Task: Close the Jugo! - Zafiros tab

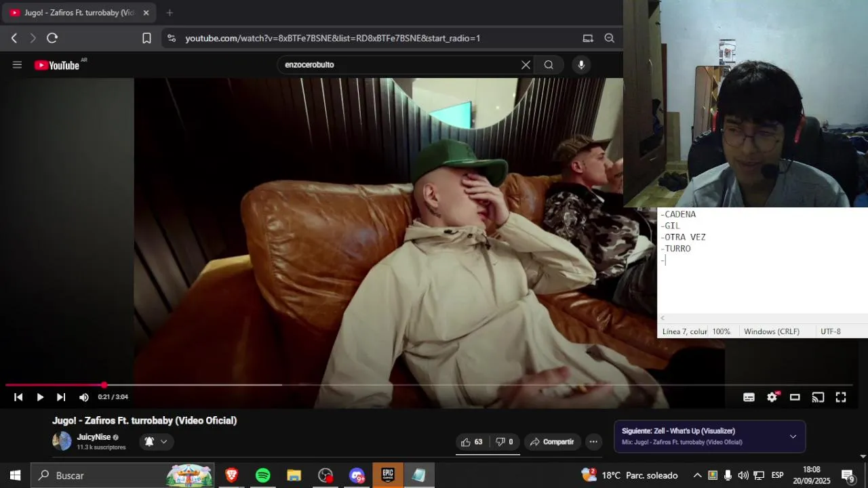Action: [x=146, y=13]
